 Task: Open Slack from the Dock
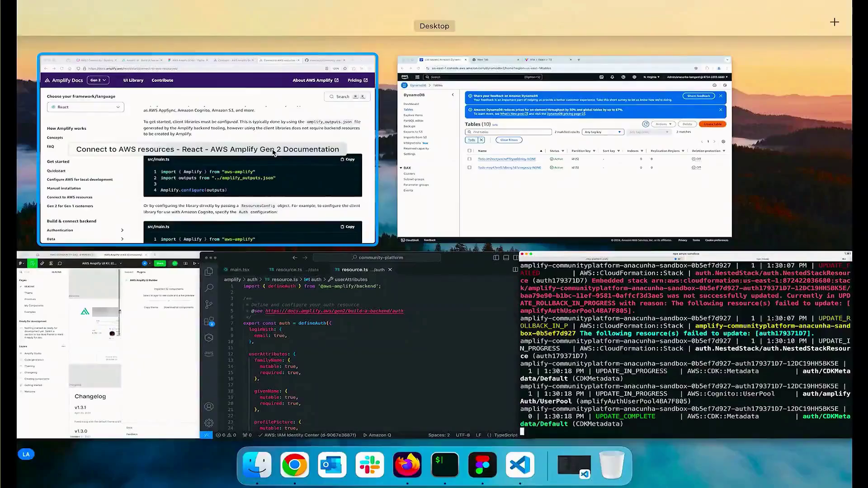[370, 465]
